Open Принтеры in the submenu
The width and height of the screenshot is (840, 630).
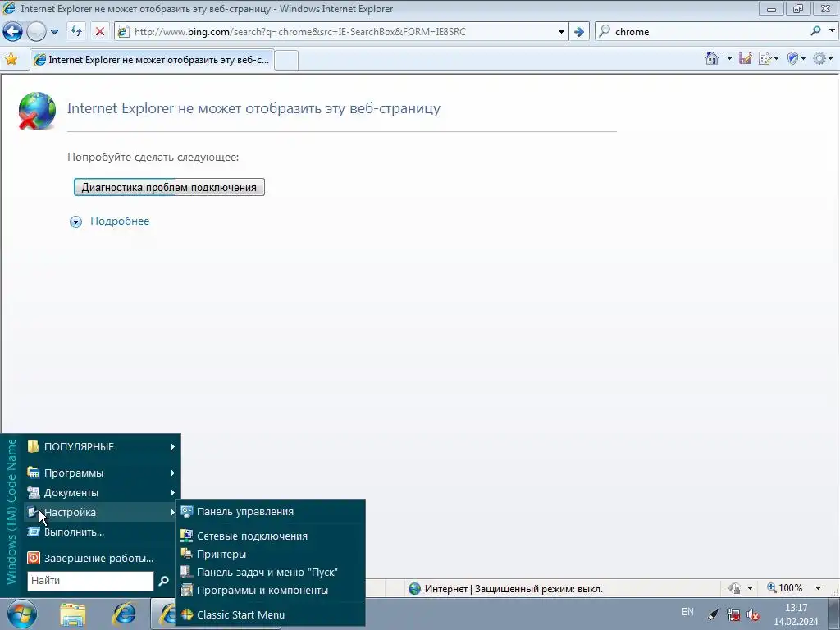click(x=271, y=554)
